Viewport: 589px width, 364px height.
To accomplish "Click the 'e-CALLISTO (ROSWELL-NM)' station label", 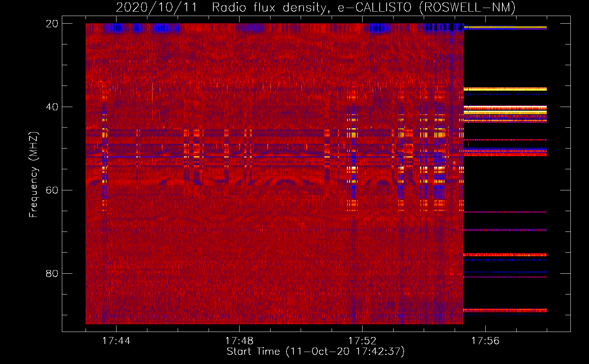I will pyautogui.click(x=427, y=8).
